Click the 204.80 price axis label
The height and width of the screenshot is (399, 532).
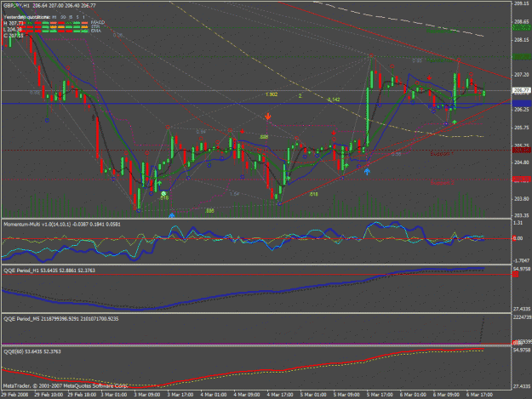point(522,162)
